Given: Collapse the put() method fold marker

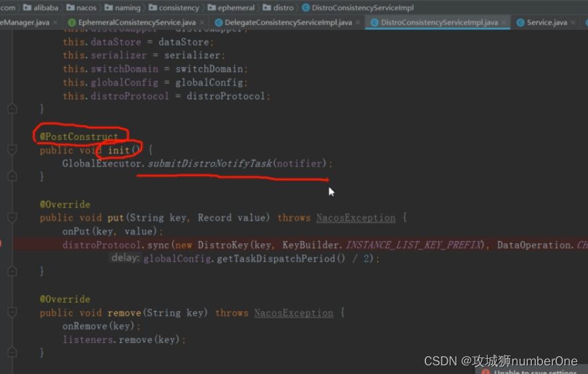Looking at the screenshot, I should pos(12,217).
